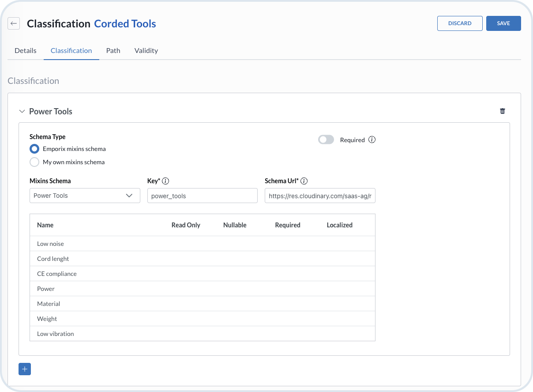
Task: Click the Key input field
Action: (202, 196)
